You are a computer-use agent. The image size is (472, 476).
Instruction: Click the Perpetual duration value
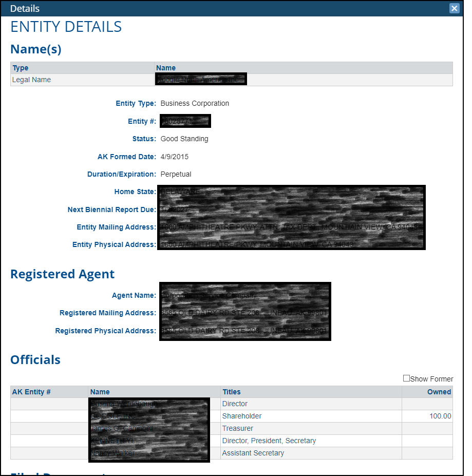(x=176, y=174)
